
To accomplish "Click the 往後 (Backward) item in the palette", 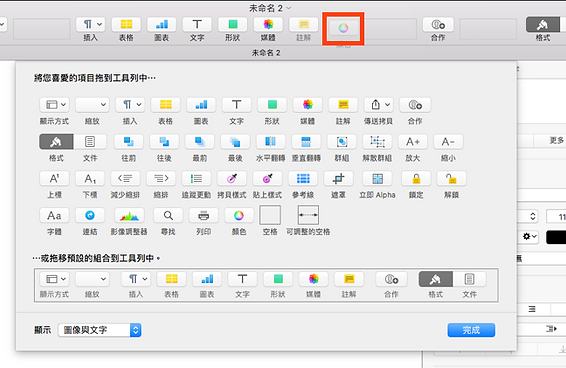I will [x=164, y=142].
